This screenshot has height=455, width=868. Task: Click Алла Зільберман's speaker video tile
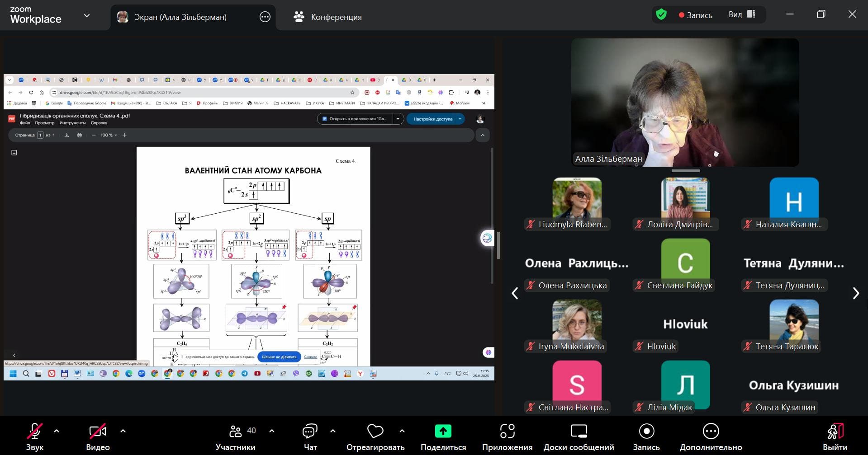[x=685, y=102]
